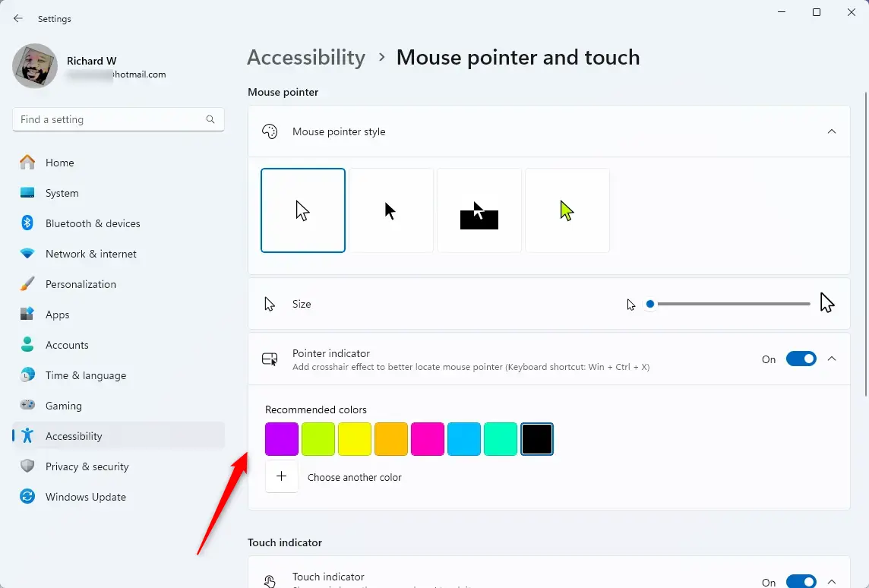Maximize the Settings window
Image resolution: width=869 pixels, height=588 pixels.
click(x=817, y=12)
